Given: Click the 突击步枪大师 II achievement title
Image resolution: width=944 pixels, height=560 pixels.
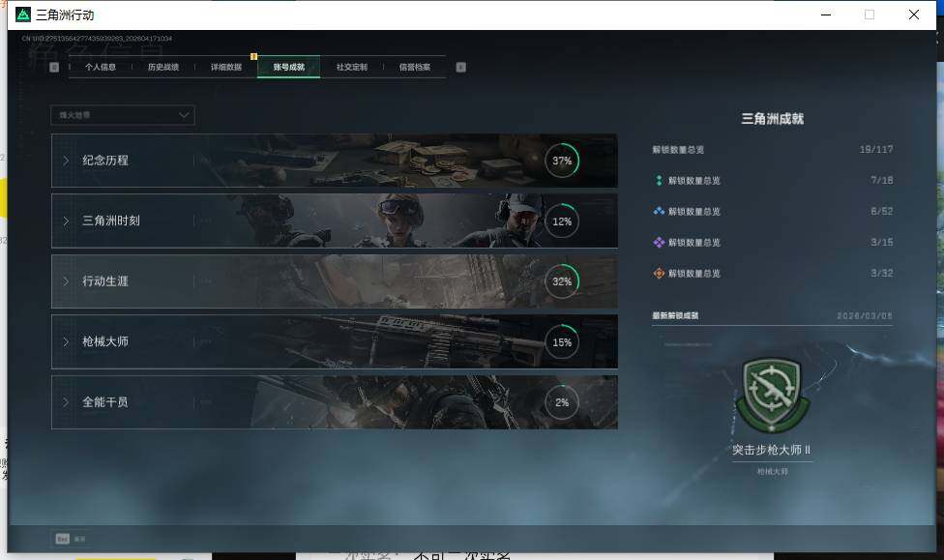Looking at the screenshot, I should pyautogui.click(x=772, y=450).
